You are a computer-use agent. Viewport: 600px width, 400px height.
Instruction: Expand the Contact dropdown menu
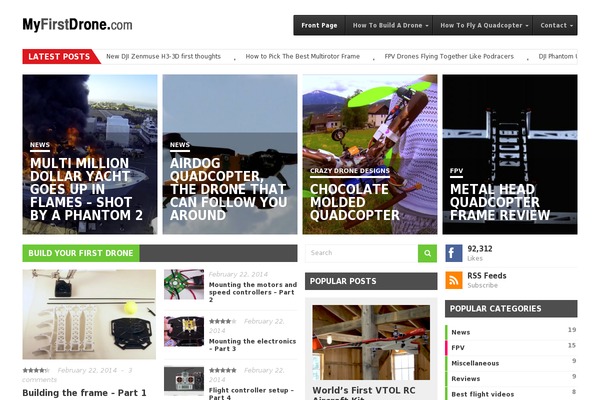(555, 25)
